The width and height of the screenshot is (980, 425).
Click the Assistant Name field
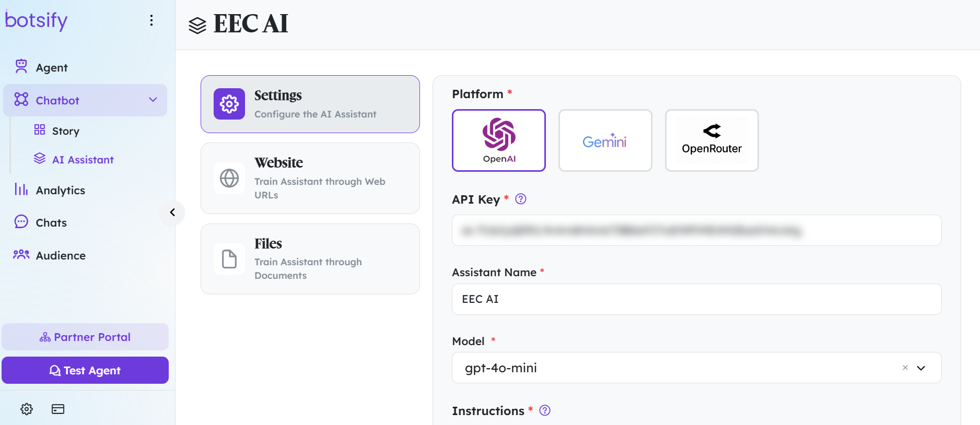tap(697, 299)
